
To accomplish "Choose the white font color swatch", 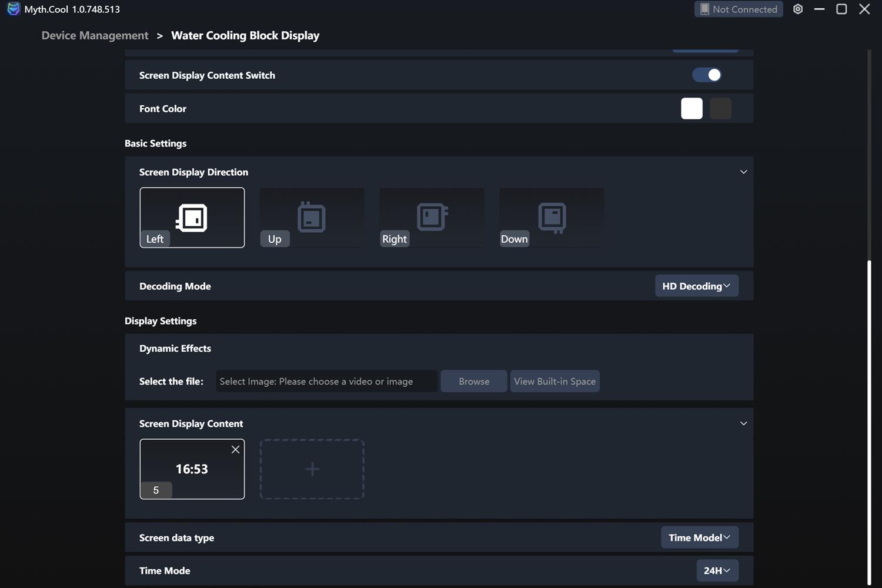I will tap(691, 109).
